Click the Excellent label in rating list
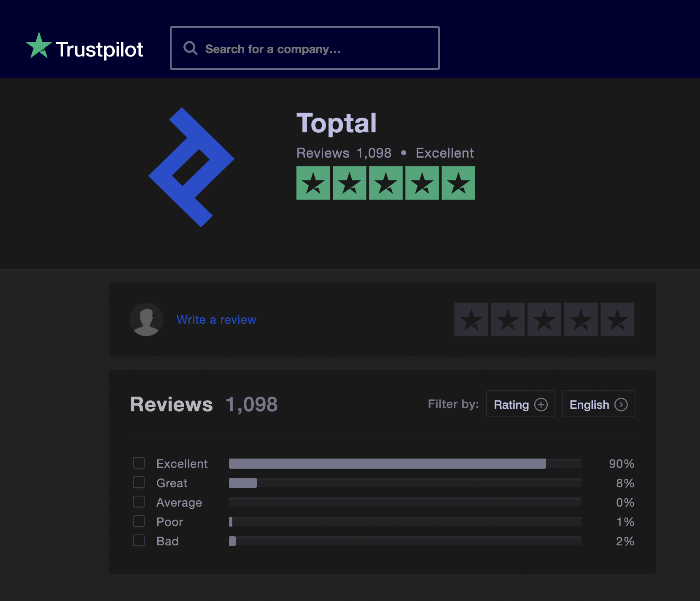 click(182, 464)
